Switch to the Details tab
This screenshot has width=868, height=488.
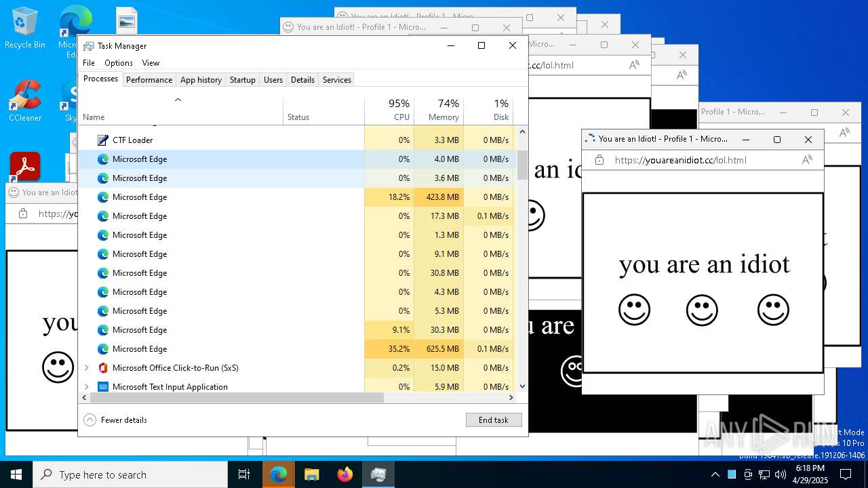302,80
